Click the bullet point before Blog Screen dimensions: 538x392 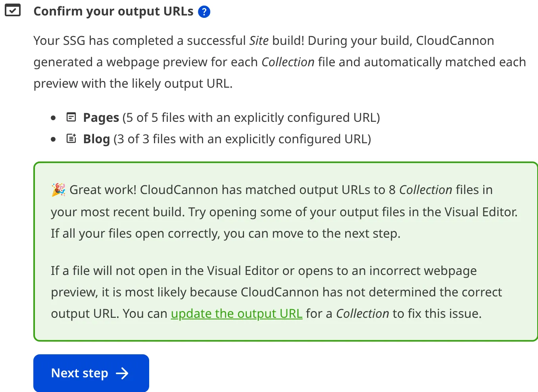[54, 138]
